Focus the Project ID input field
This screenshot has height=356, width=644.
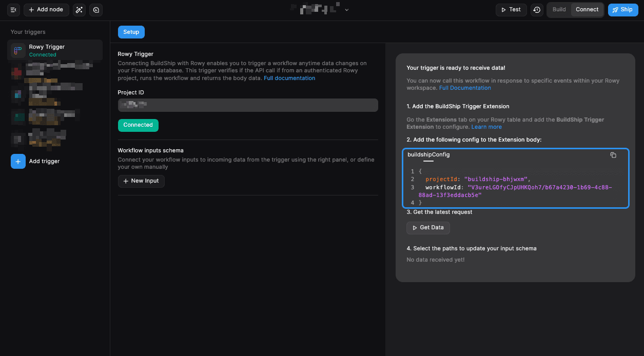pos(248,105)
